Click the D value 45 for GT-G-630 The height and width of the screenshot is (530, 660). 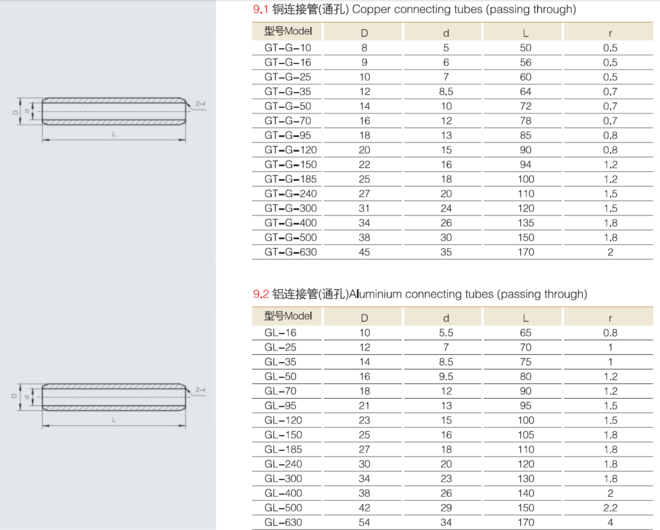pyautogui.click(x=364, y=253)
